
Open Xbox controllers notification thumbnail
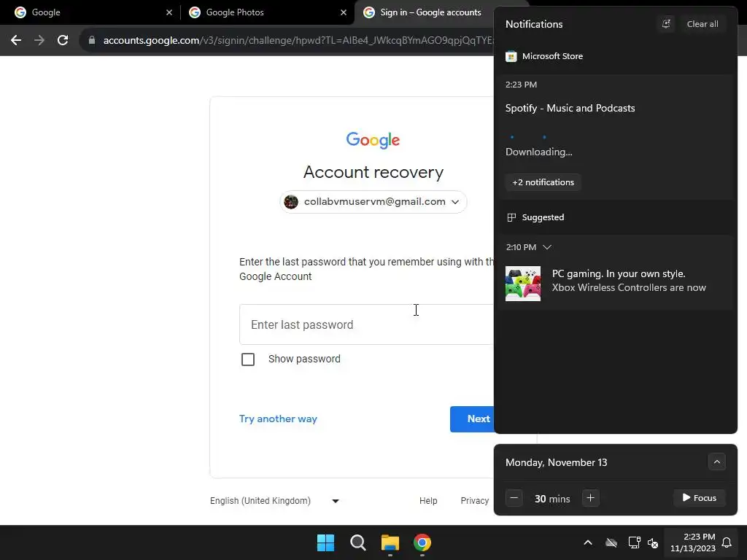point(522,284)
